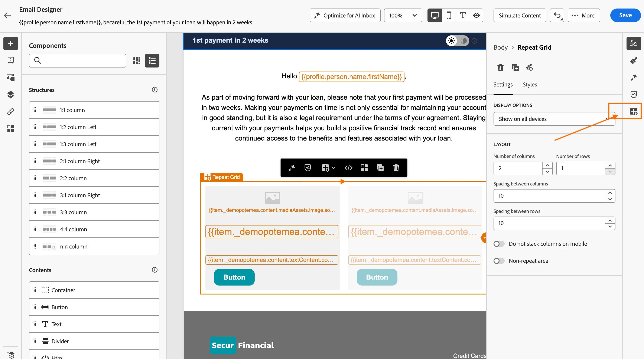
Task: Click source code icon in floating toolbar
Action: click(x=348, y=168)
